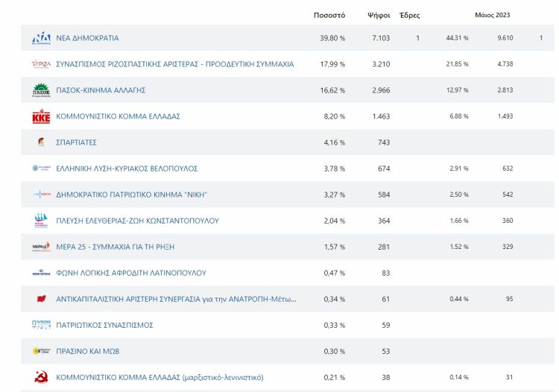Open the ΚΟΜΜΟΥΝΙΣΤΙΚΟ ΚΟΜΜΑ ΕΛΛΑΔΑΣ link
Viewport: 559px width, 392px height.
point(118,116)
